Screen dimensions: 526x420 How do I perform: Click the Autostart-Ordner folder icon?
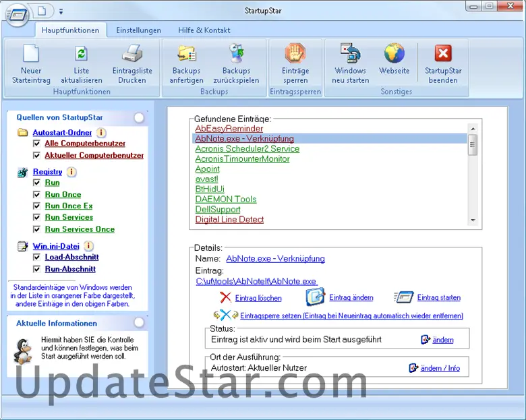[22, 133]
